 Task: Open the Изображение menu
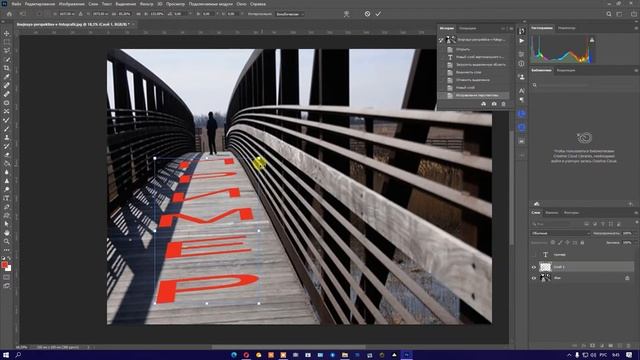[x=71, y=4]
